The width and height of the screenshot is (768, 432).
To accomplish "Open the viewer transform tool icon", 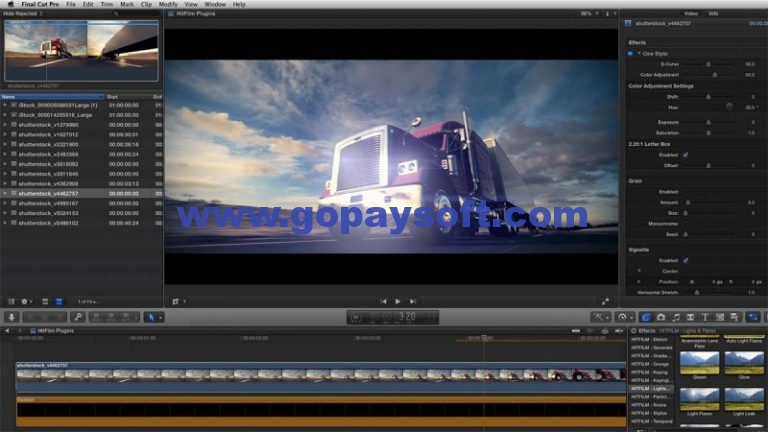I will coord(175,302).
